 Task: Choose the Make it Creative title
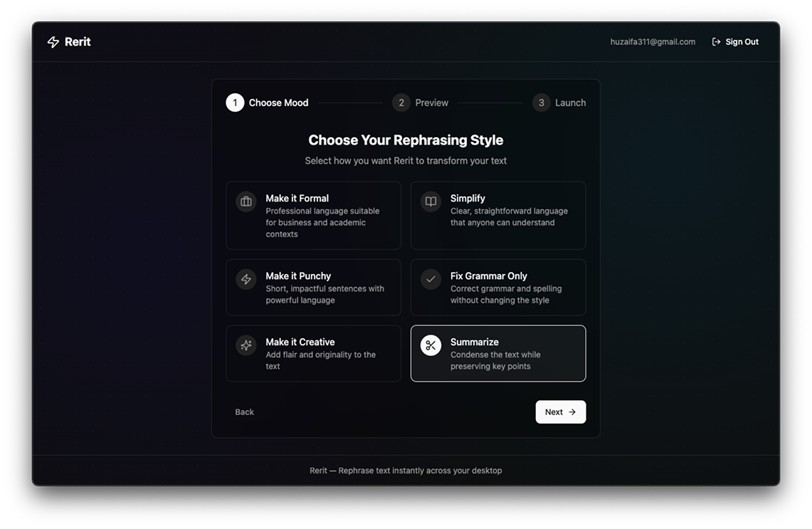point(300,342)
